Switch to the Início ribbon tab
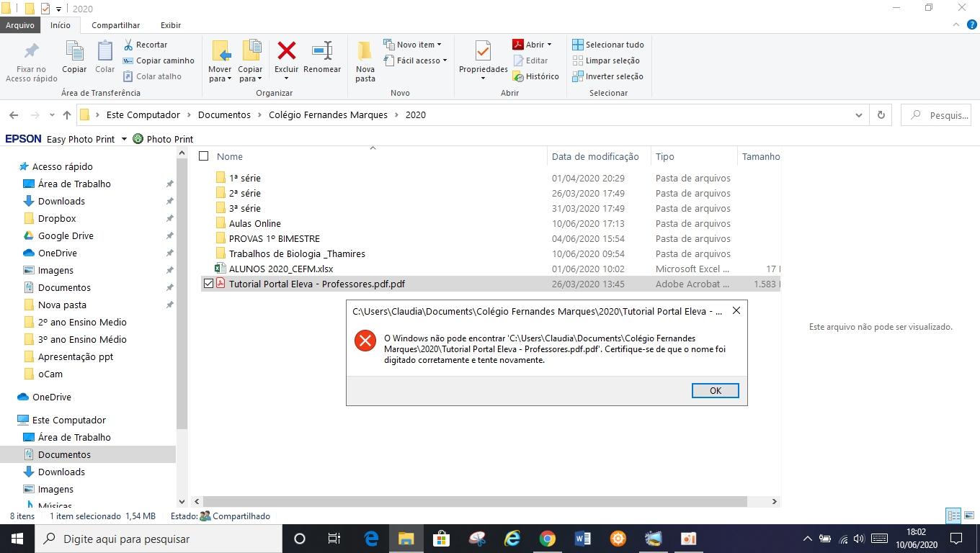Screen dimensions: 980x553 point(61,25)
